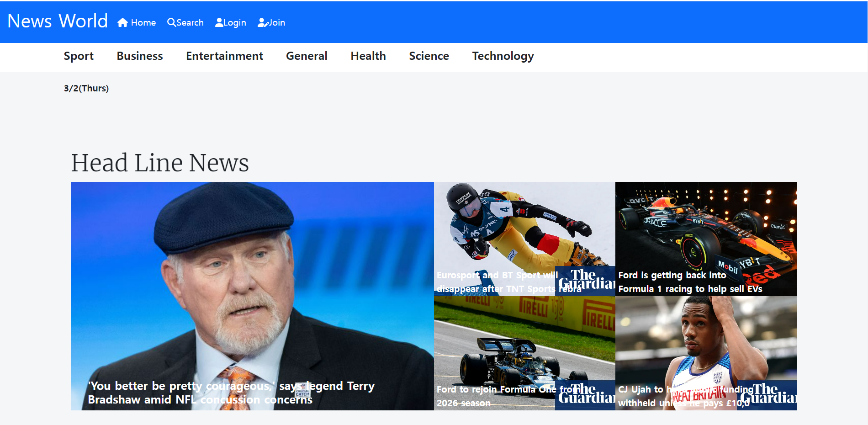Image resolution: width=868 pixels, height=425 pixels.
Task: Go to the Health category
Action: coord(368,56)
